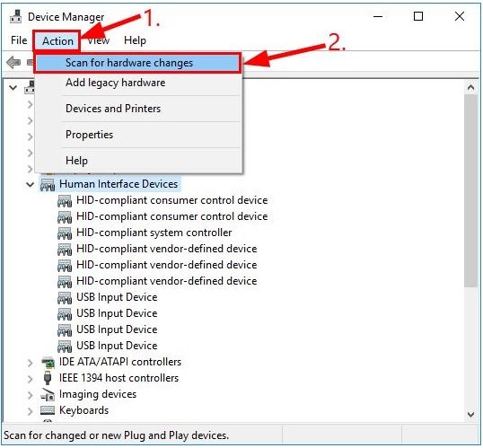Open the Help menu in menu bar
483x448 pixels.
[x=135, y=40]
